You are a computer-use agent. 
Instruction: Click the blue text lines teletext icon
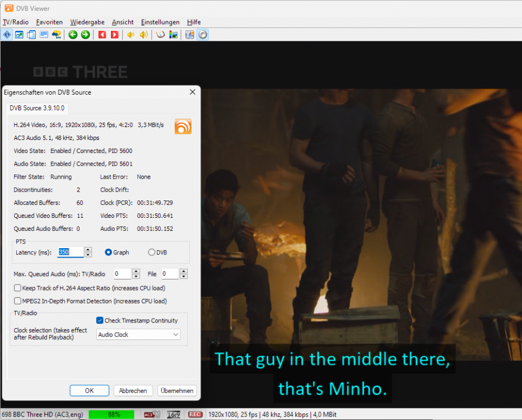(44, 35)
